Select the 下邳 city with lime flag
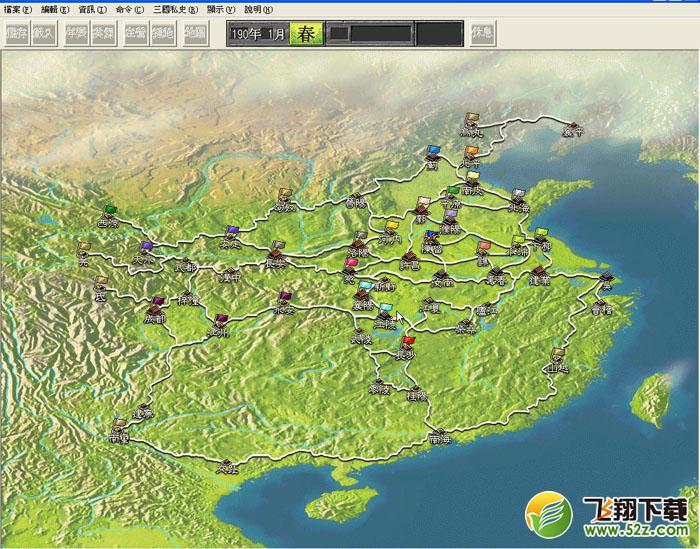Image resolution: width=700 pixels, height=549 pixels. point(541,240)
